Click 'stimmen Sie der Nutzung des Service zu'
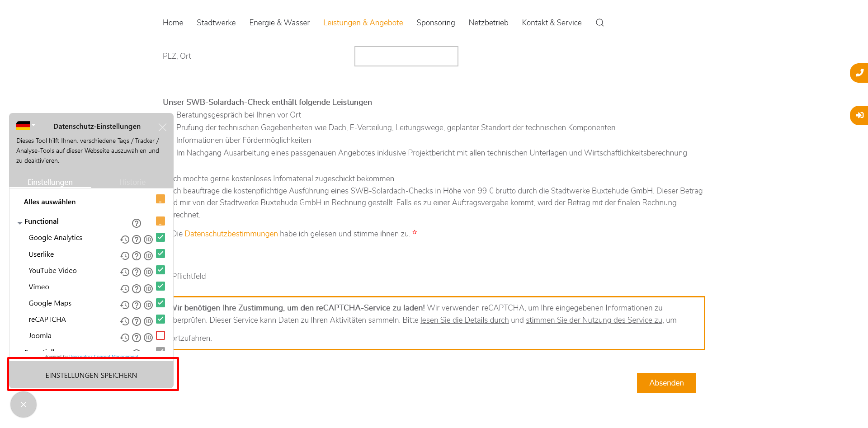 594,320
